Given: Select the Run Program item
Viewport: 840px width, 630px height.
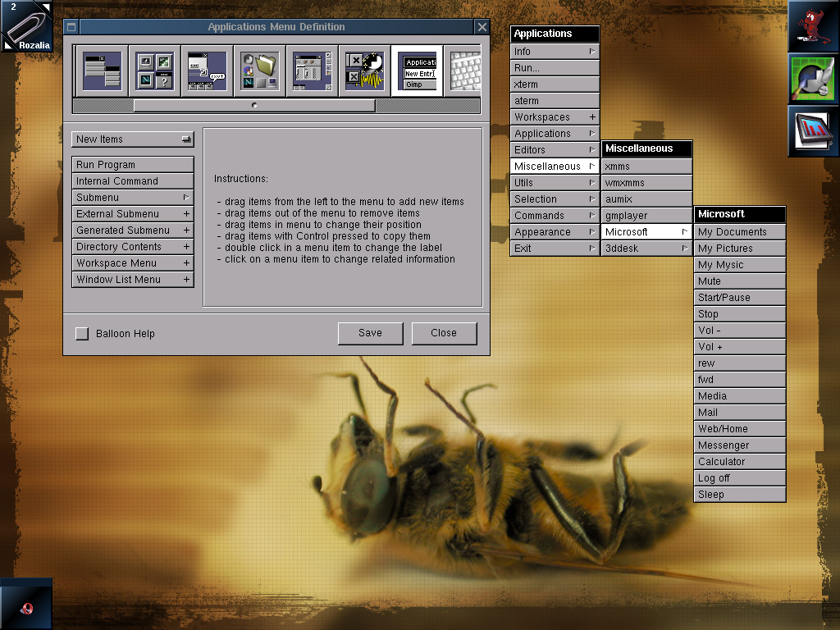Looking at the screenshot, I should [133, 165].
